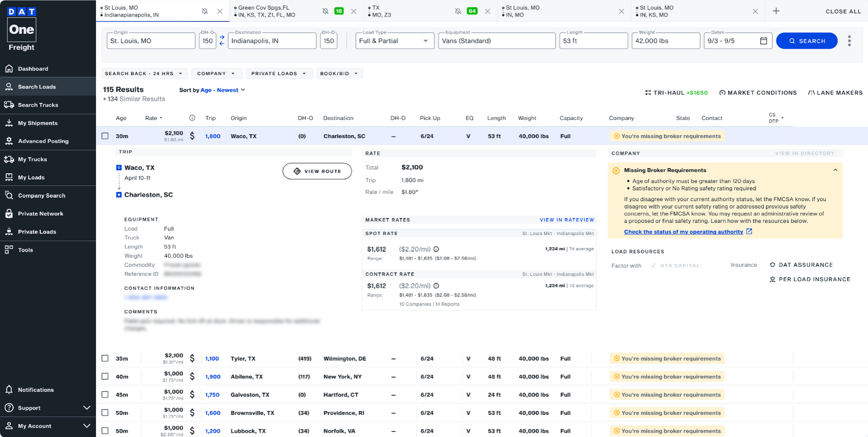
Task: Click the Origin field St. Louis, MO
Action: point(151,41)
